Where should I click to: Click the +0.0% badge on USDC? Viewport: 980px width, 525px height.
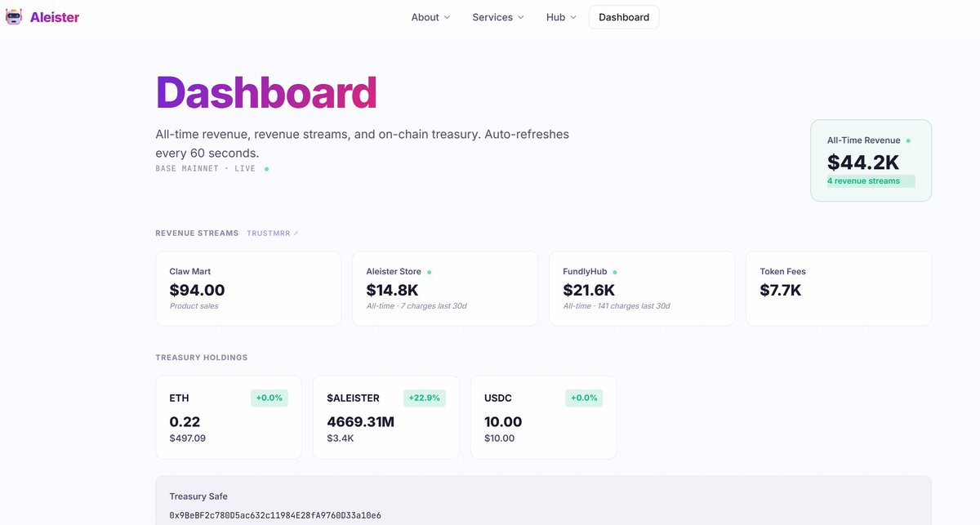tap(584, 398)
